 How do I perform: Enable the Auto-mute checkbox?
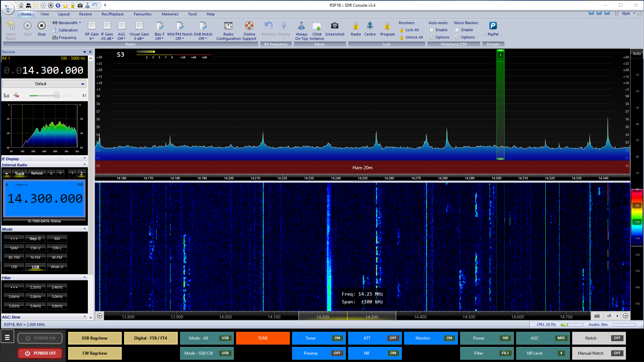click(x=432, y=30)
